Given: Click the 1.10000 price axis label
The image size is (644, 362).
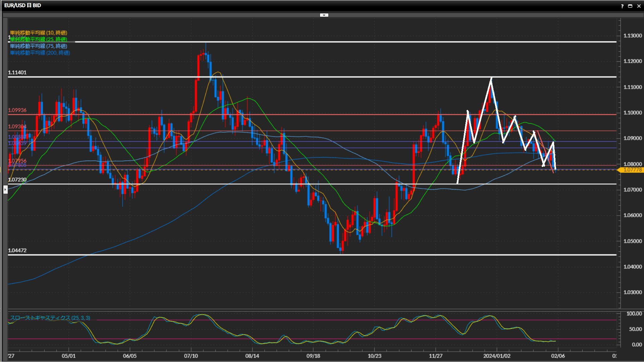Looking at the screenshot, I should point(632,113).
